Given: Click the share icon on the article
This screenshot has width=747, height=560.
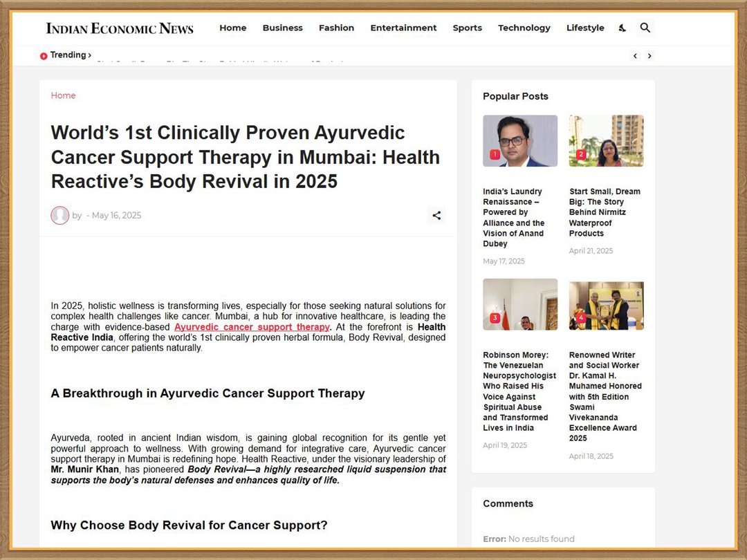Looking at the screenshot, I should tap(436, 215).
